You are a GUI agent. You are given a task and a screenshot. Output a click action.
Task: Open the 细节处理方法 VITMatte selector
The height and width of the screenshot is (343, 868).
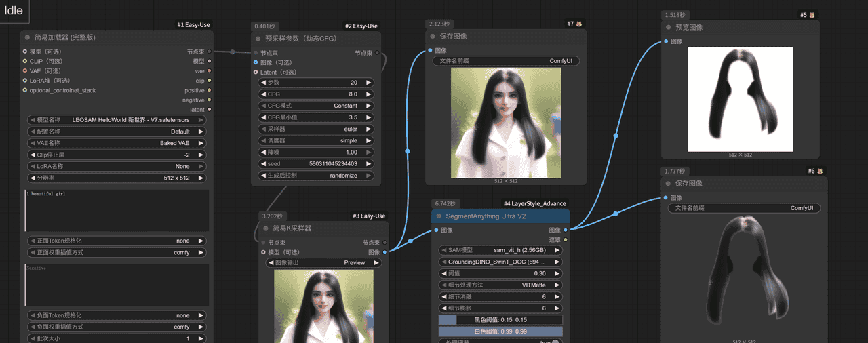pyautogui.click(x=500, y=285)
